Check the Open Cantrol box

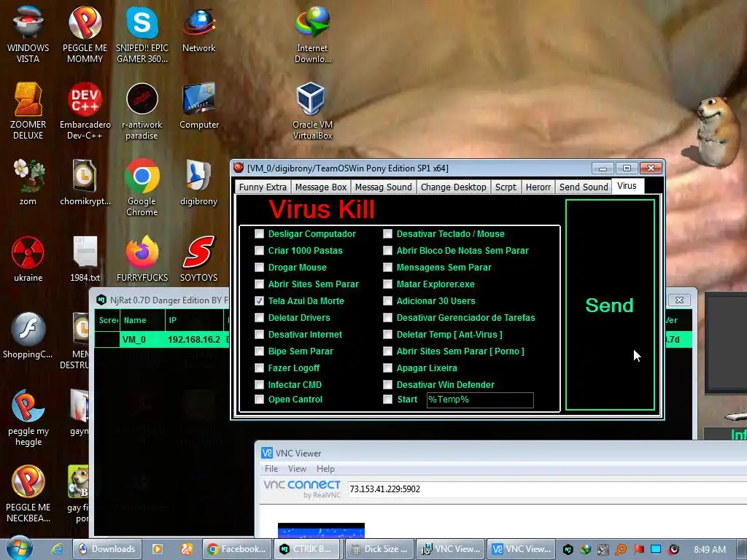click(259, 399)
